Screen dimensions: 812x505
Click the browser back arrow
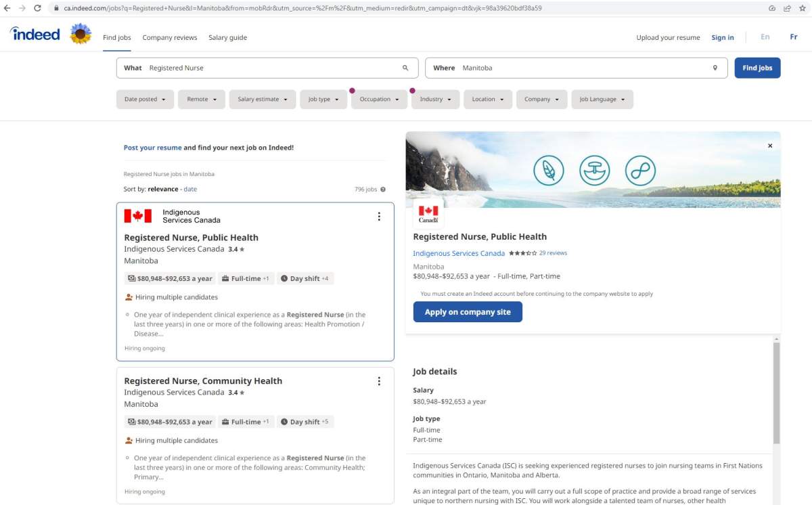7,8
